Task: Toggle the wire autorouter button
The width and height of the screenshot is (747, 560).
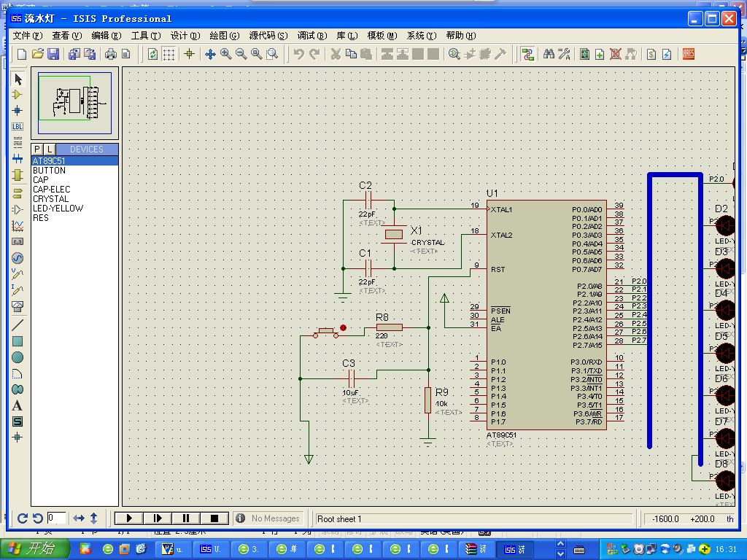Action: [x=528, y=54]
